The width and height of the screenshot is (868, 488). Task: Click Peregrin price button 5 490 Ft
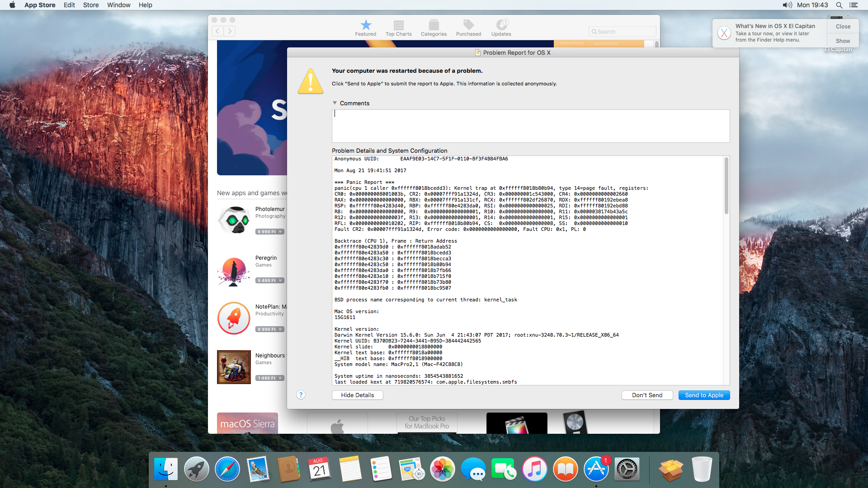coord(270,281)
